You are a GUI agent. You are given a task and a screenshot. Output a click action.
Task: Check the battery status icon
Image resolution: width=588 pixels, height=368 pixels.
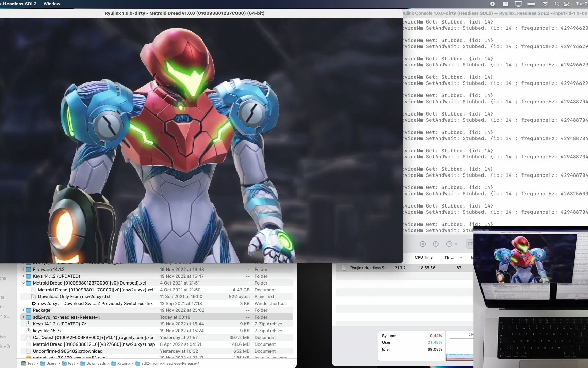pyautogui.click(x=532, y=4)
